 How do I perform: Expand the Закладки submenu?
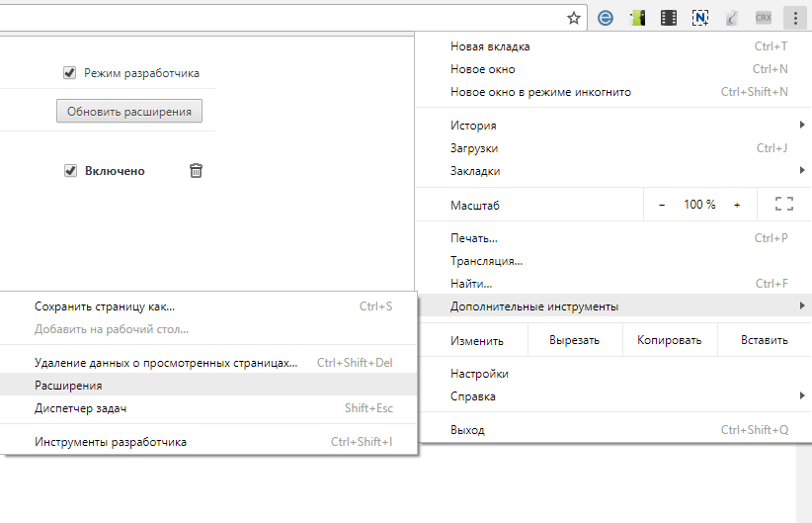(614, 171)
